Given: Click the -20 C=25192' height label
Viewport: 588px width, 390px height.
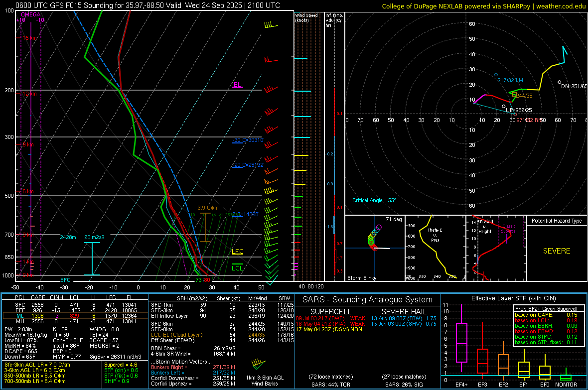Looking at the screenshot, I should (248, 165).
